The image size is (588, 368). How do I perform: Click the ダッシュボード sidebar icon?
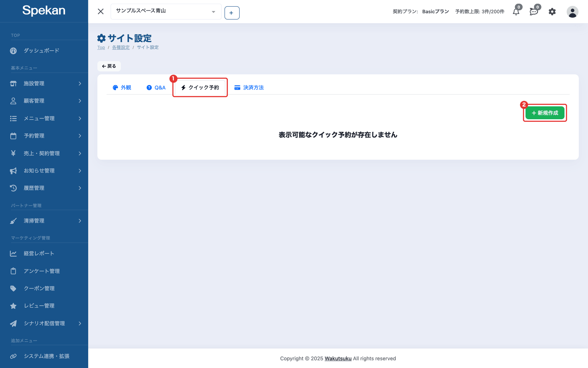tap(13, 51)
